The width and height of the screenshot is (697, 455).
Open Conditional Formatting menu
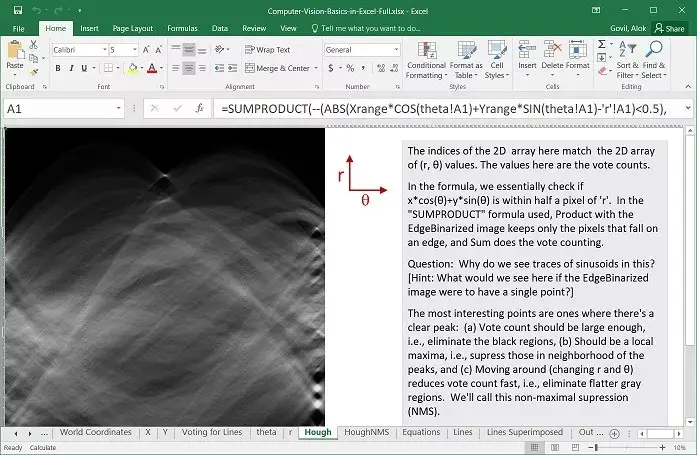[426, 60]
